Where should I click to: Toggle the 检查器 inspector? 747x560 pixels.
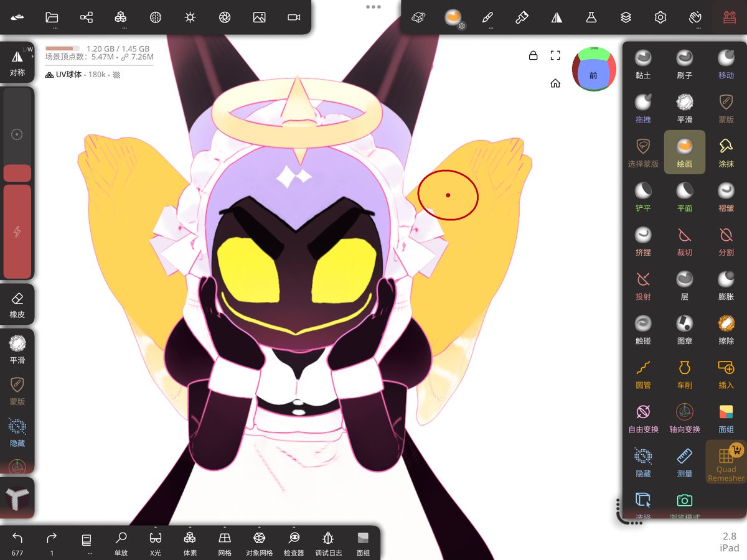click(294, 543)
